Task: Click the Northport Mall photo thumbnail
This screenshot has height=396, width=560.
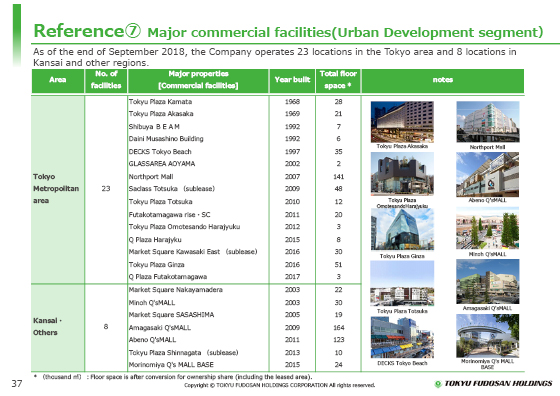Action: [x=488, y=122]
